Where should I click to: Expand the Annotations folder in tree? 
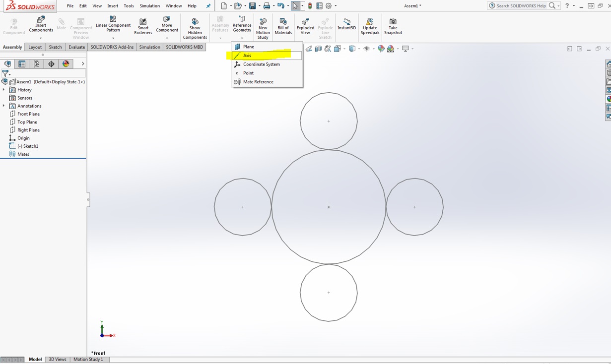click(x=4, y=106)
